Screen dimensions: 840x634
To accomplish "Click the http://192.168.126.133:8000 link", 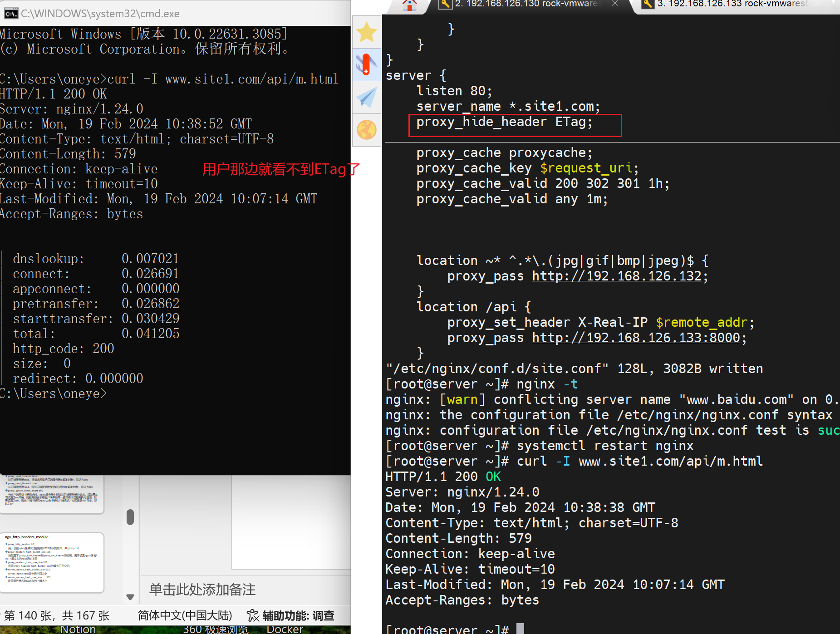I will pos(636,338).
